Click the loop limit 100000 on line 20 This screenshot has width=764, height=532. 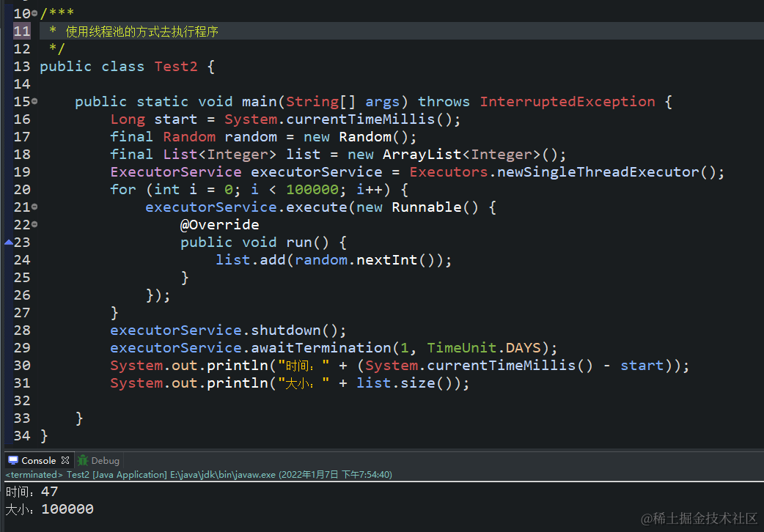[312, 190]
